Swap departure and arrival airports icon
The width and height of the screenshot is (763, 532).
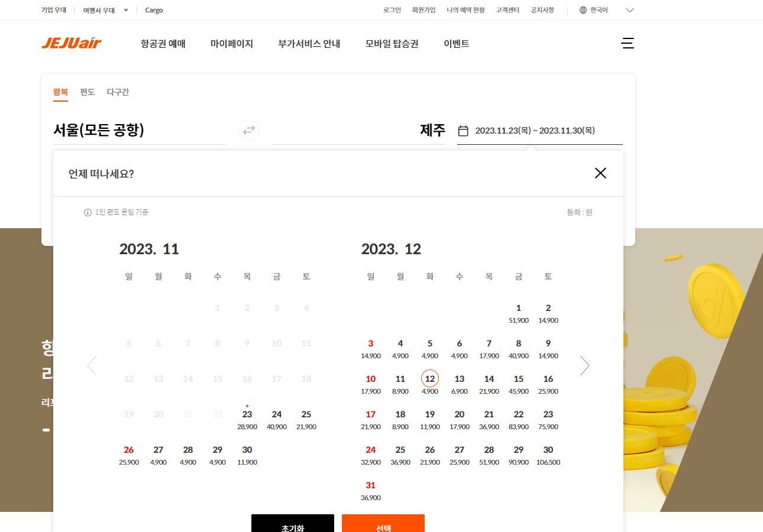pyautogui.click(x=249, y=130)
